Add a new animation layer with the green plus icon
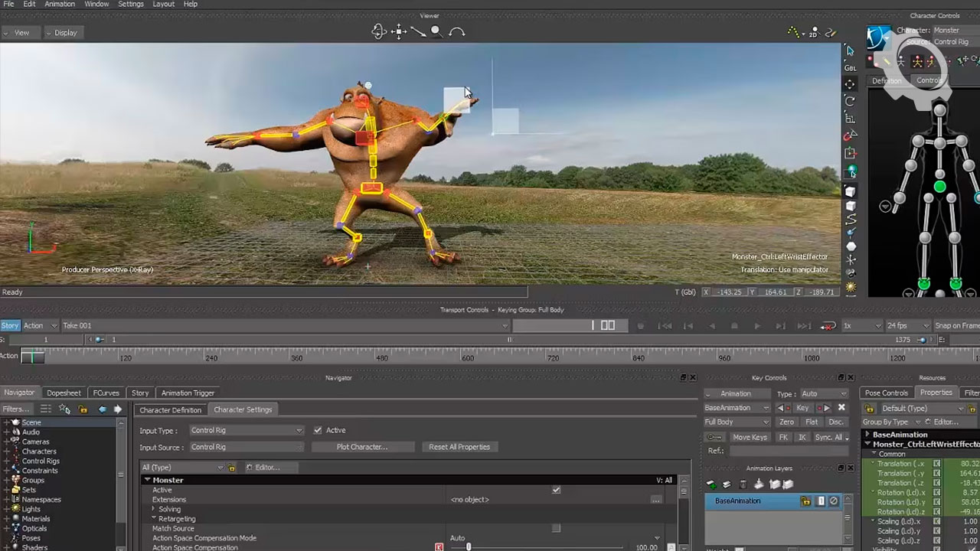 coord(711,484)
